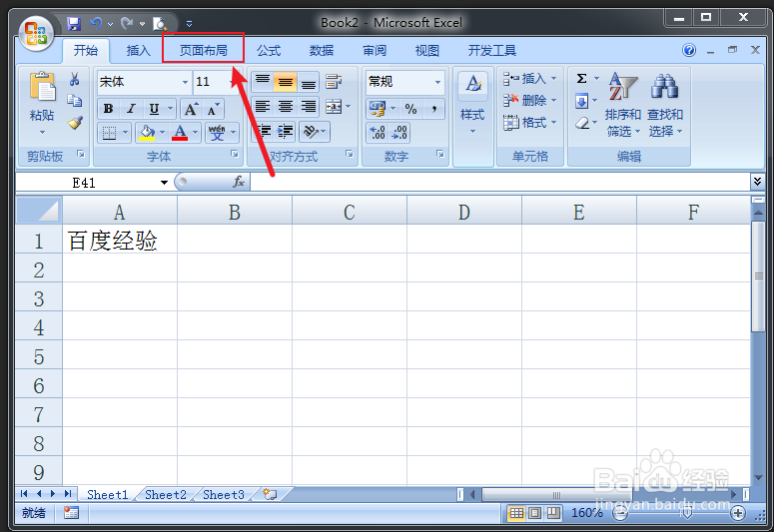Screen dimensions: 774x532
Task: Switch to Page Layout view in the status bar
Action: coord(534,513)
